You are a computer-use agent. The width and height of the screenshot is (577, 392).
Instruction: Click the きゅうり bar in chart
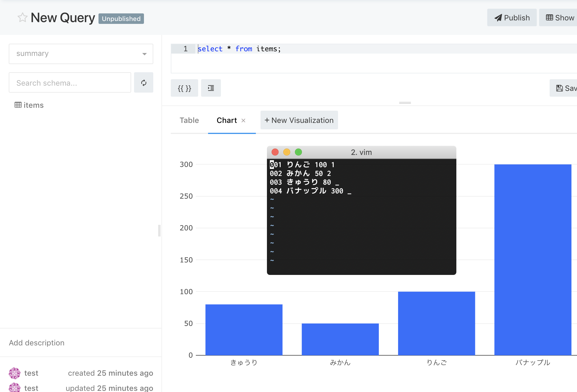(244, 330)
